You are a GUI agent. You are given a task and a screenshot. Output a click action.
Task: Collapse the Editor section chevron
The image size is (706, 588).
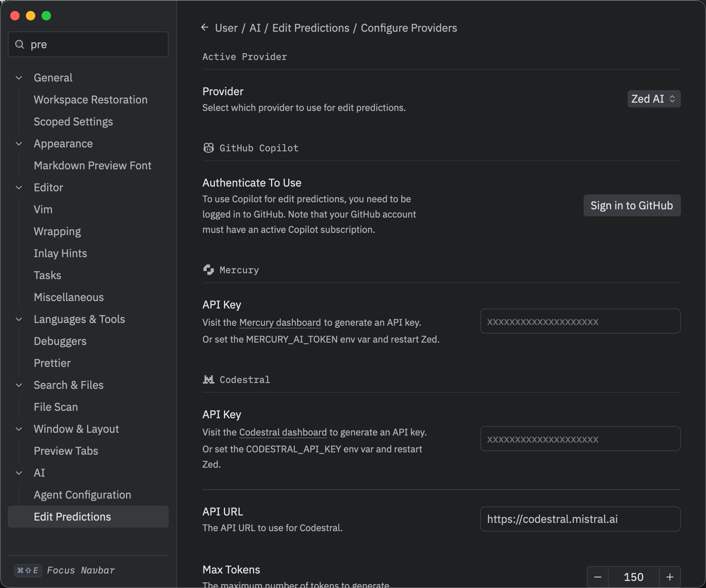19,187
